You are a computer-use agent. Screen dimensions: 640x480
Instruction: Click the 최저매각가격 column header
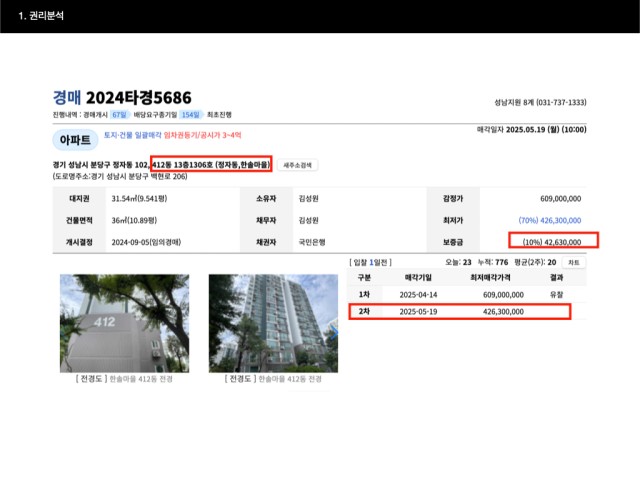tap(490, 278)
